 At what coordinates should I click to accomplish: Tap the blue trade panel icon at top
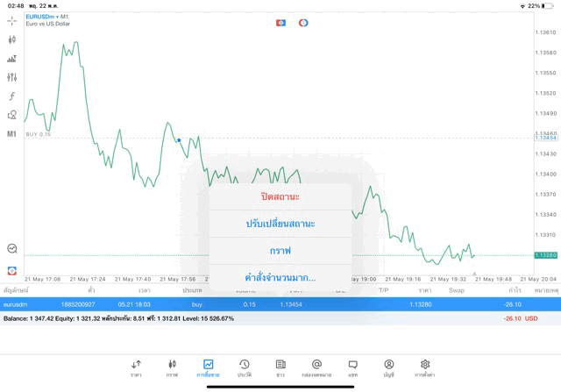pos(280,23)
